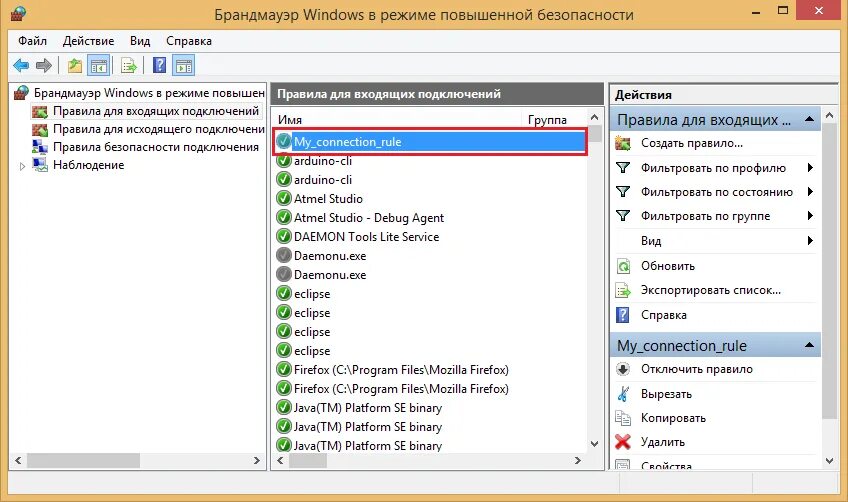
Task: Click the Наблюдение monitor icon
Action: (x=40, y=165)
